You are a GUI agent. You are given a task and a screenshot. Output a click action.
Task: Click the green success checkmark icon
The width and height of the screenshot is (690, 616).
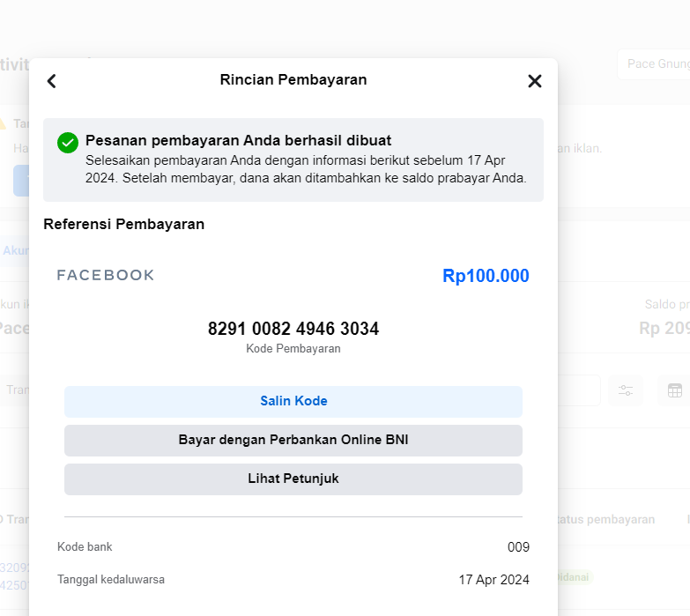[68, 143]
